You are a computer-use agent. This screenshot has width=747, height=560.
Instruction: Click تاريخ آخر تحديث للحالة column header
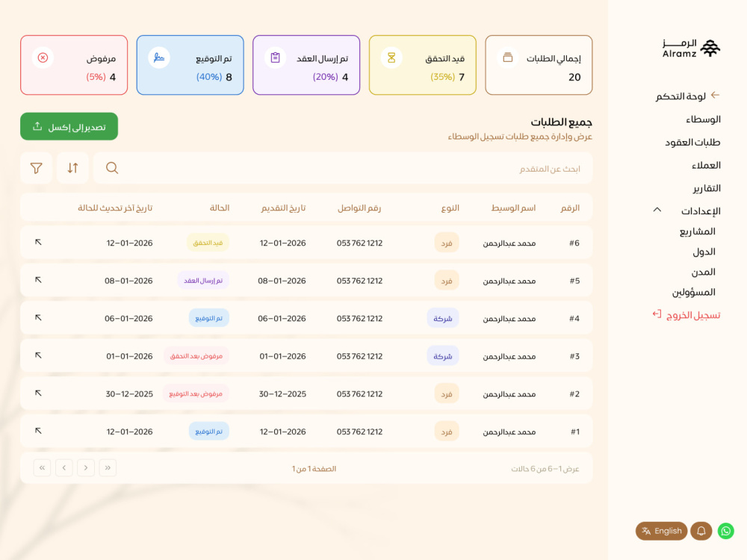click(x=115, y=208)
